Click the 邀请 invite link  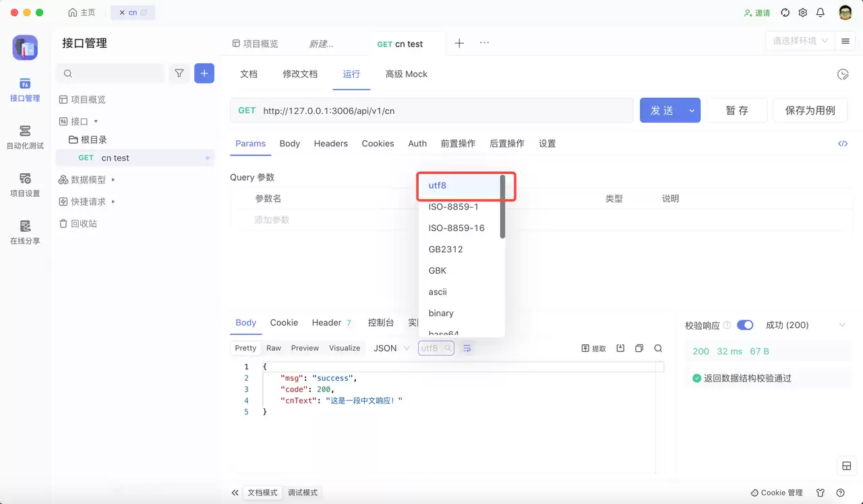pos(756,13)
